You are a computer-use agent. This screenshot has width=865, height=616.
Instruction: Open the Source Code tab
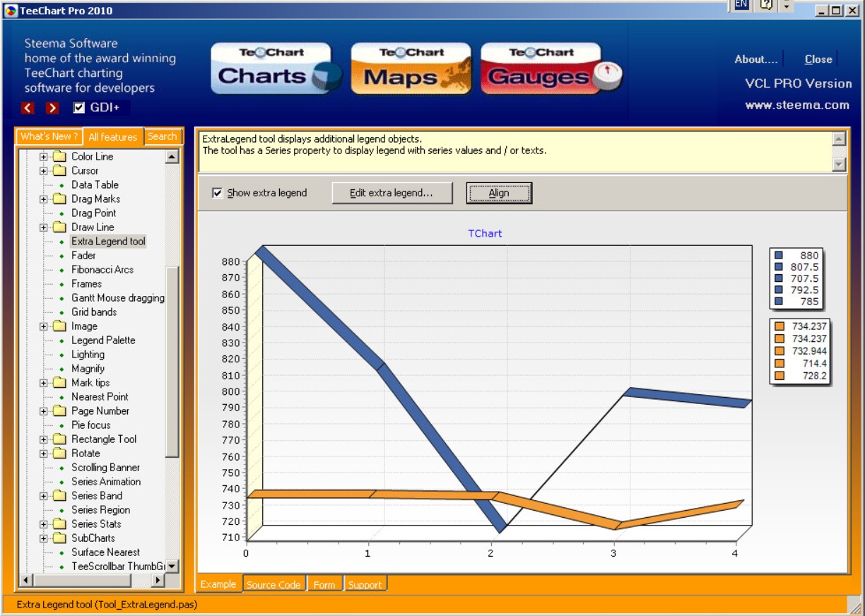point(273,584)
